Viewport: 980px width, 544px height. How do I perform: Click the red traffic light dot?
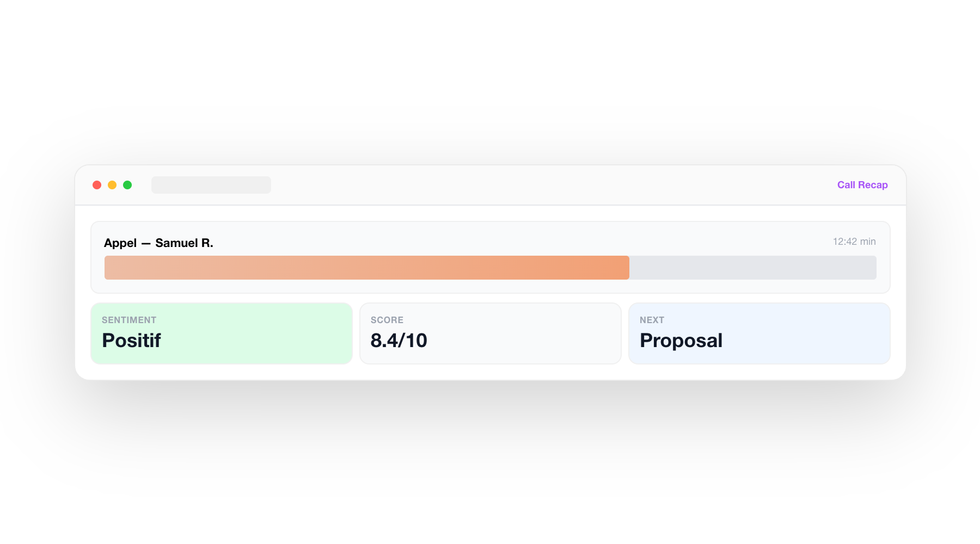(x=97, y=185)
